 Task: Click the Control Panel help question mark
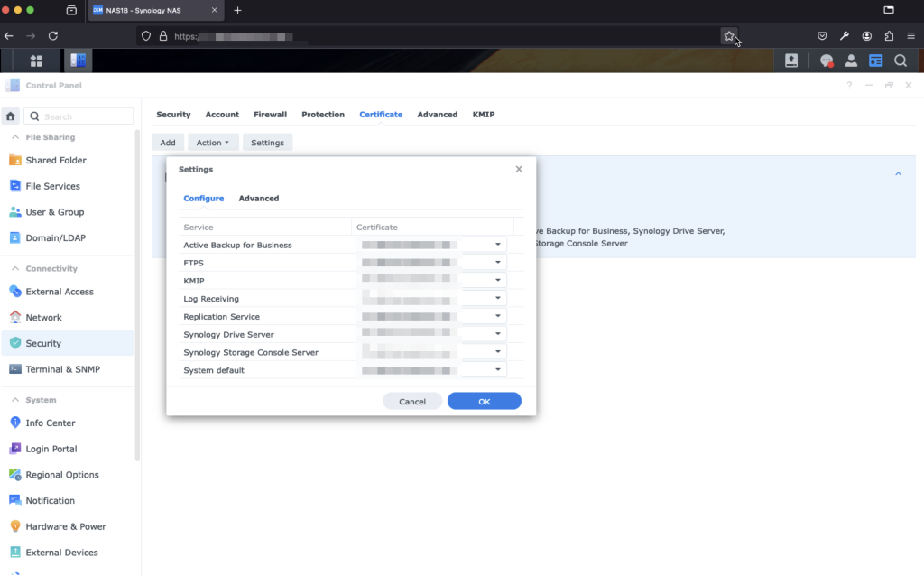(x=849, y=86)
